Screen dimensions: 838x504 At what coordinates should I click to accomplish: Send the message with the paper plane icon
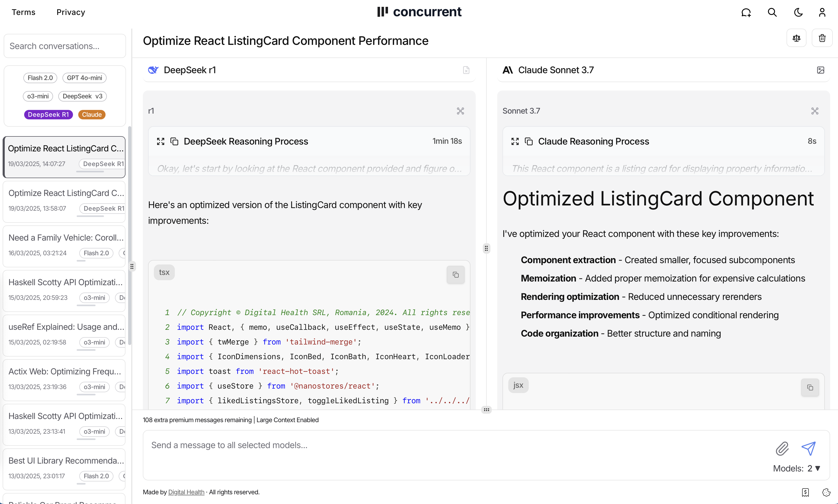pyautogui.click(x=808, y=449)
